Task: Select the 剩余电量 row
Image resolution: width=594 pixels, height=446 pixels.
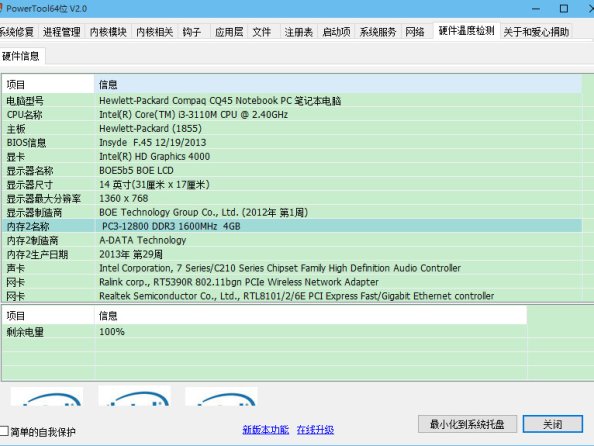Action: [264, 332]
